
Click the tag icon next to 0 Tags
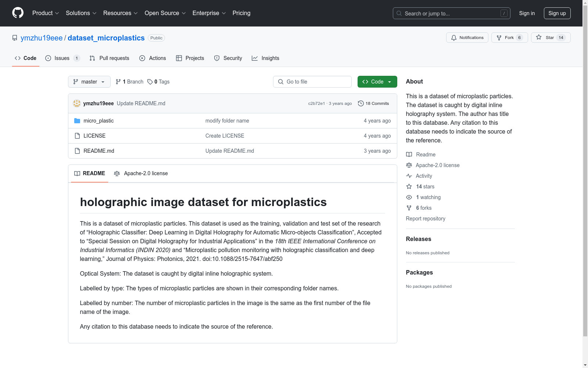150,82
